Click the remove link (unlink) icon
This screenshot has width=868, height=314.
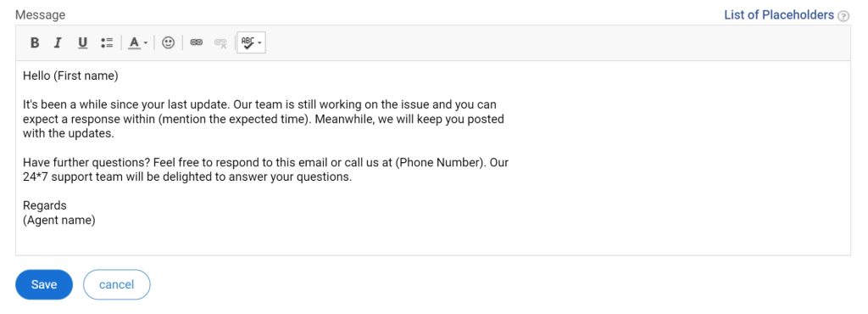point(220,42)
